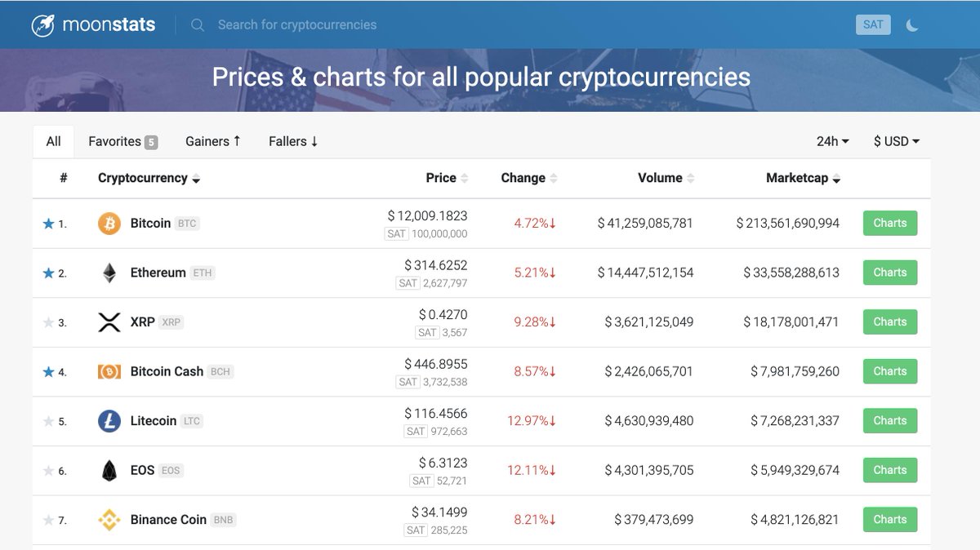
Task: Open Charts for EOS
Action: (x=890, y=470)
